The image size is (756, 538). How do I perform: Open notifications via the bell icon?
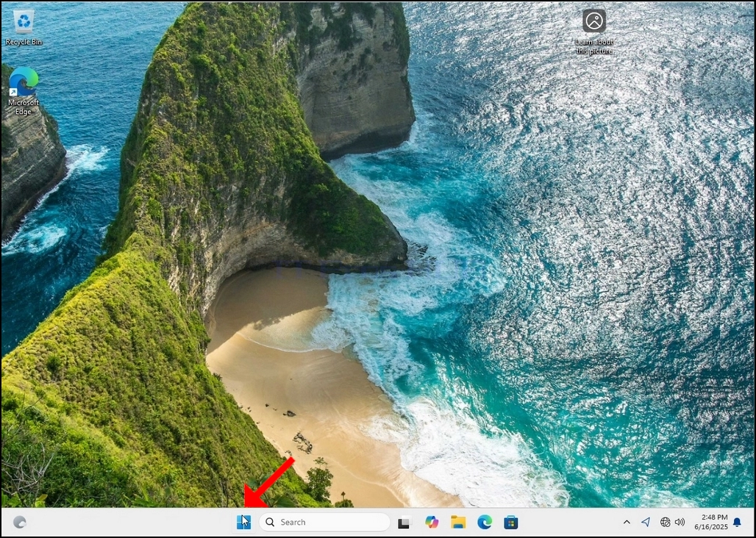(737, 522)
